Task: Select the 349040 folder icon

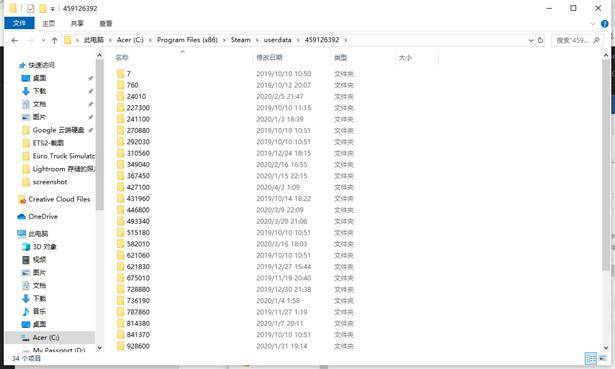Action: [x=120, y=164]
